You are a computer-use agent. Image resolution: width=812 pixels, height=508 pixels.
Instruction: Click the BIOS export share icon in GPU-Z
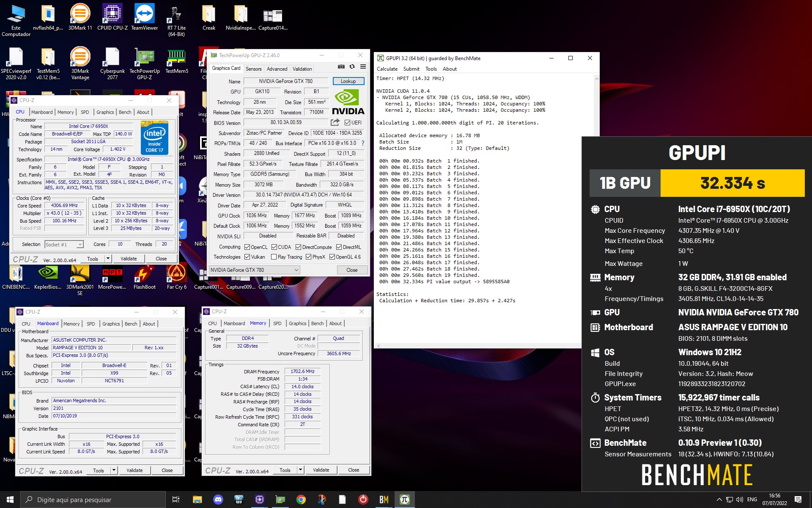tap(335, 122)
